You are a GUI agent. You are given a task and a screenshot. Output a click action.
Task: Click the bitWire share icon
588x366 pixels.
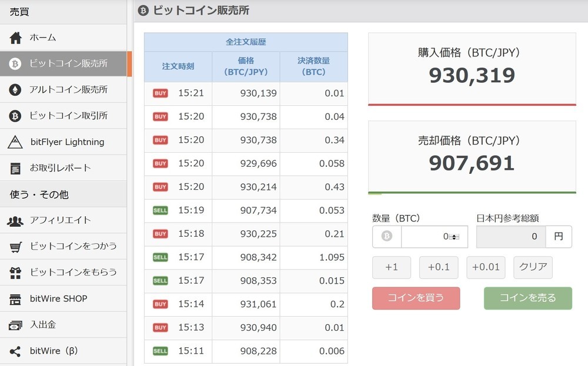point(15,351)
